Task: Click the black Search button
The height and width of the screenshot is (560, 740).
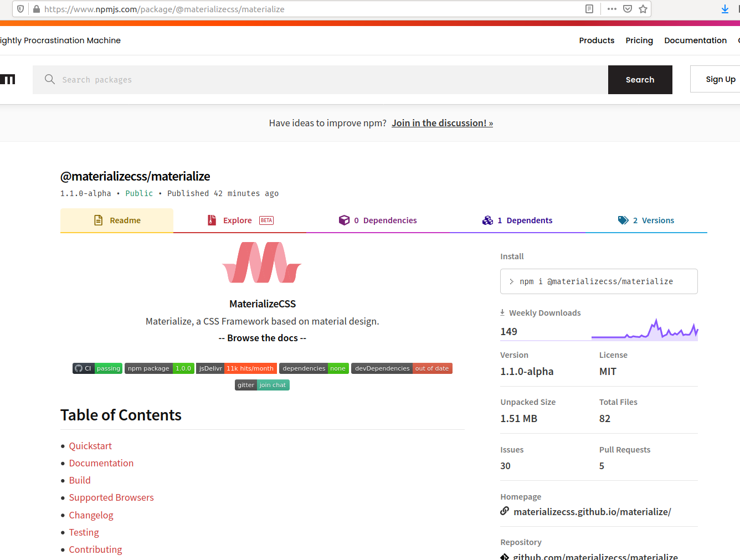Action: point(640,80)
